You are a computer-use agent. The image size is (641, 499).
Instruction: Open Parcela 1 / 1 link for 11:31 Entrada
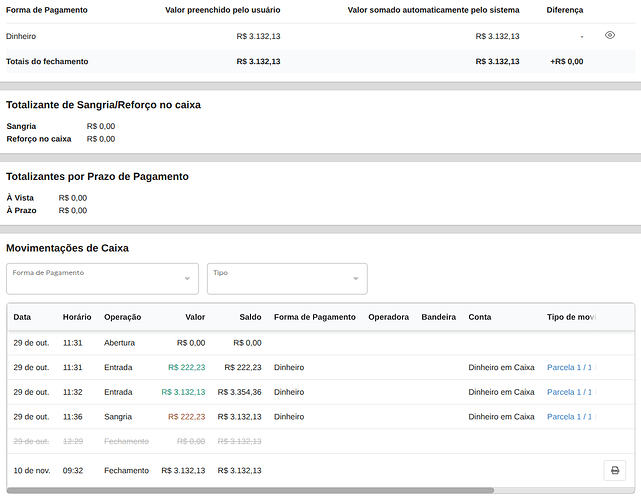[570, 367]
